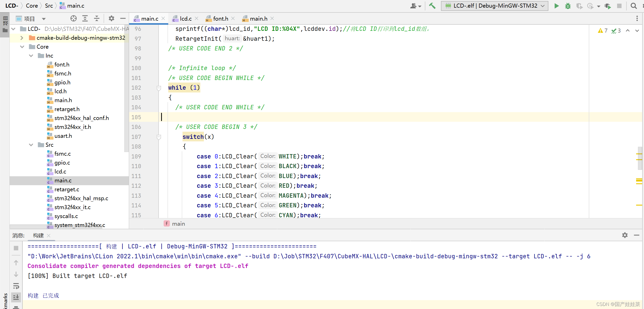Toggle code folding at while (1) line
644x309 pixels.
(159, 88)
